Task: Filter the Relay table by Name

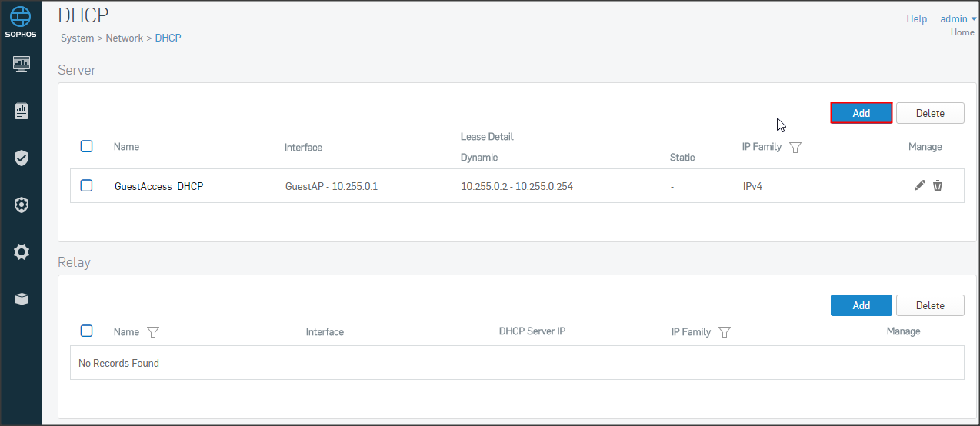Action: [x=152, y=332]
